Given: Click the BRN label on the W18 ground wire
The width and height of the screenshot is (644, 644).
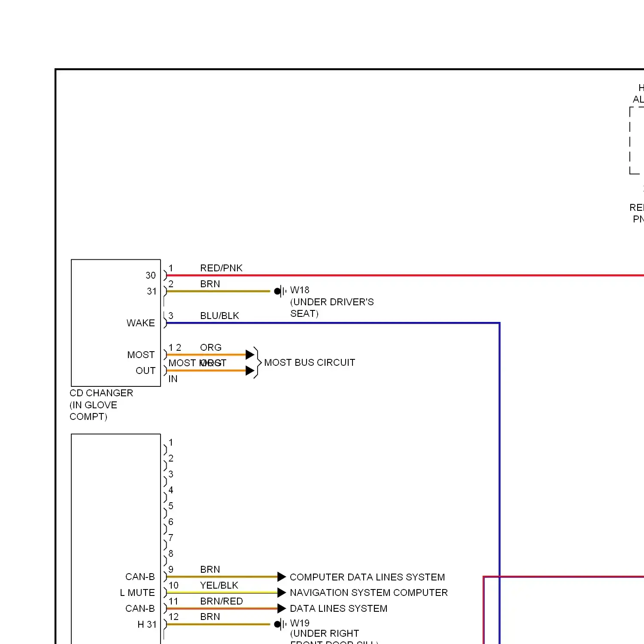Looking at the screenshot, I should tap(210, 284).
